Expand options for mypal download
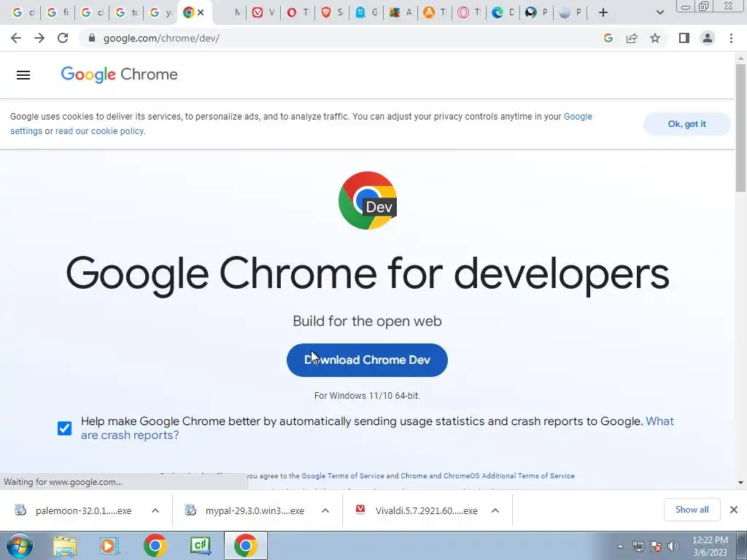The width and height of the screenshot is (747, 560). coord(325,510)
